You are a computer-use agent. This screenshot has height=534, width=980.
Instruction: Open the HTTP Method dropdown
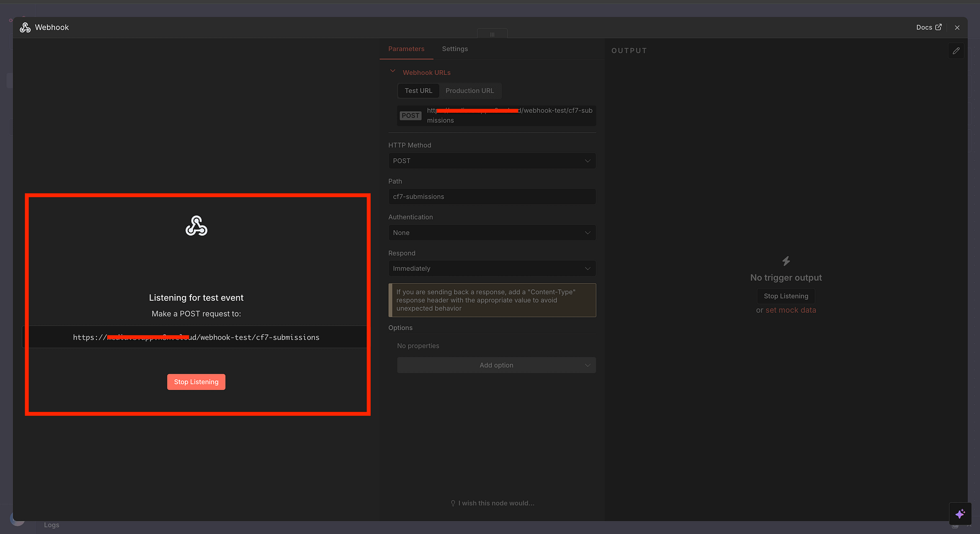click(492, 161)
